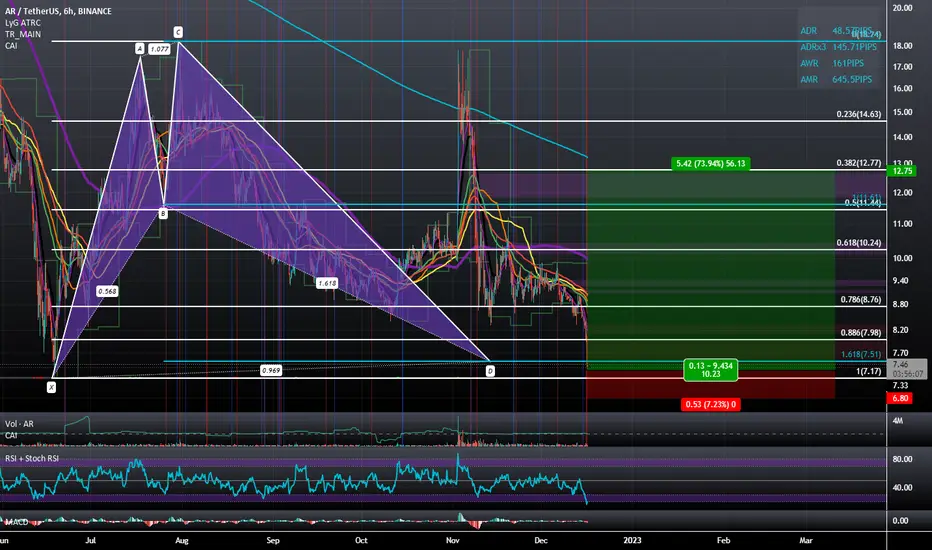
Task: Click the Aug date on time axis
Action: click(x=182, y=540)
